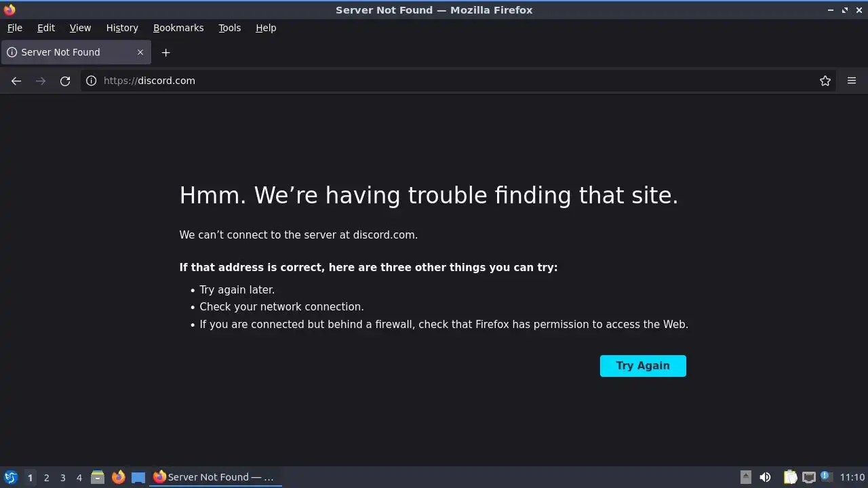The width and height of the screenshot is (868, 488).
Task: Open removable media tray icon
Action: 746,477
